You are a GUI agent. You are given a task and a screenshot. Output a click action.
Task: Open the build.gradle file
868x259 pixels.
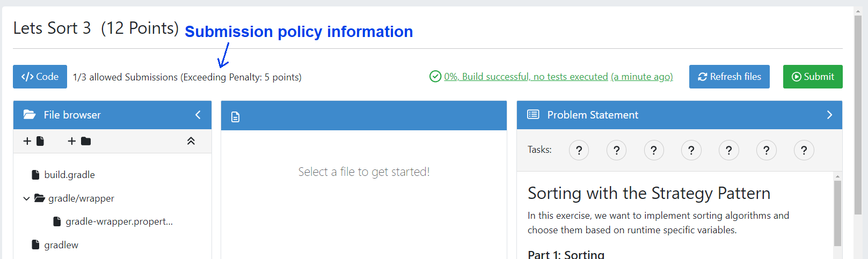point(69,175)
